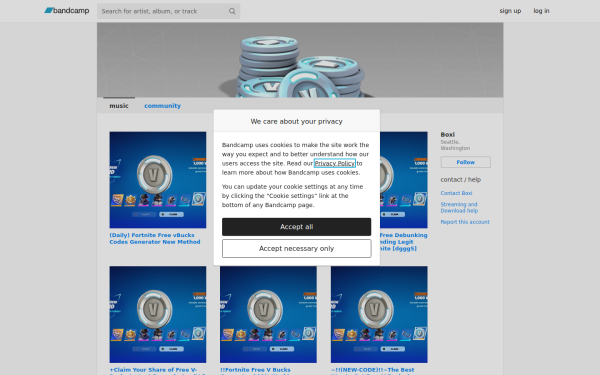Click the Accept all button

297,227
